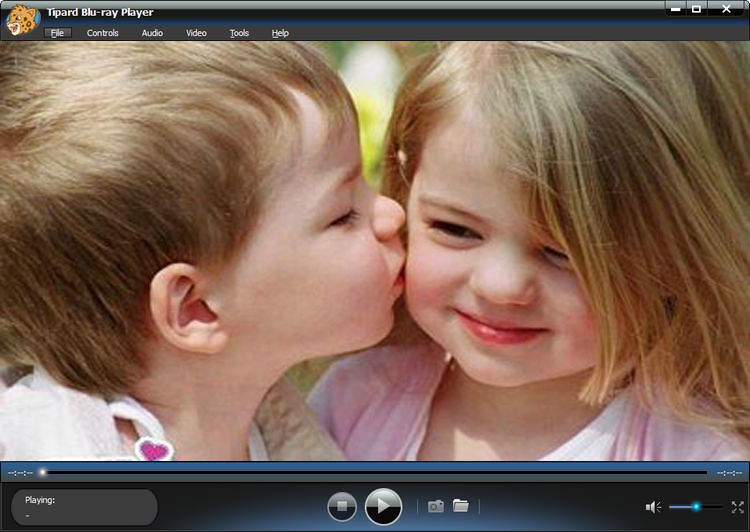
Task: Toggle full screen mode icon
Action: [738, 508]
